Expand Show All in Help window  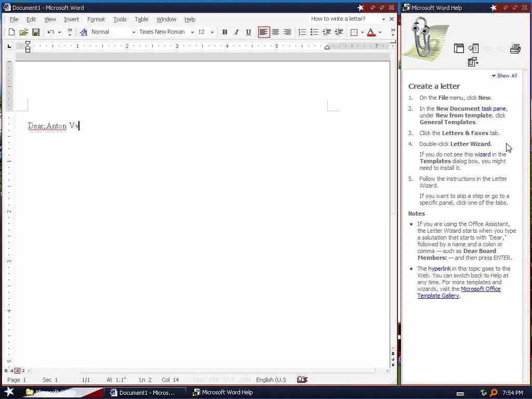coord(504,76)
